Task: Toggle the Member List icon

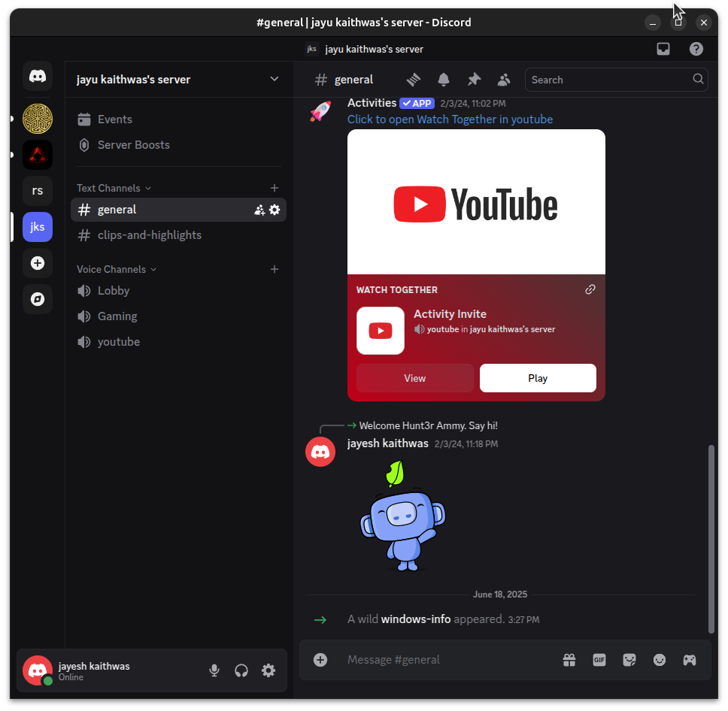Action: click(x=504, y=80)
